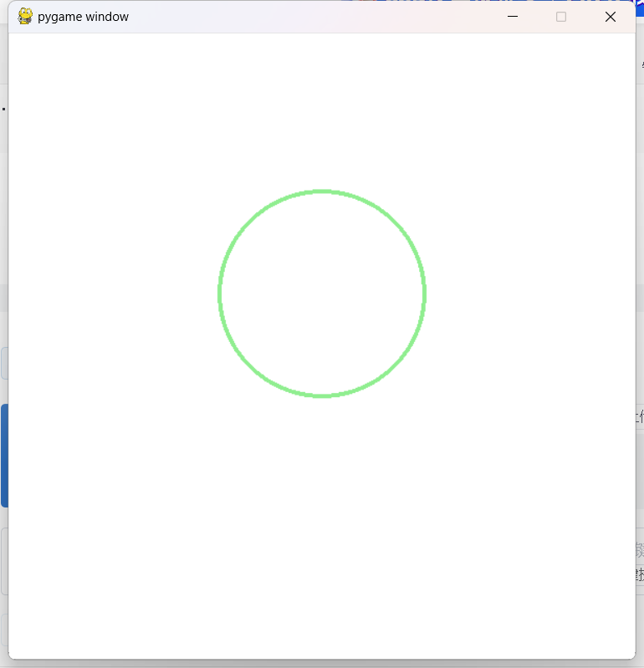Screen dimensions: 644x668
Task: Close the pygame window
Action: tap(611, 17)
